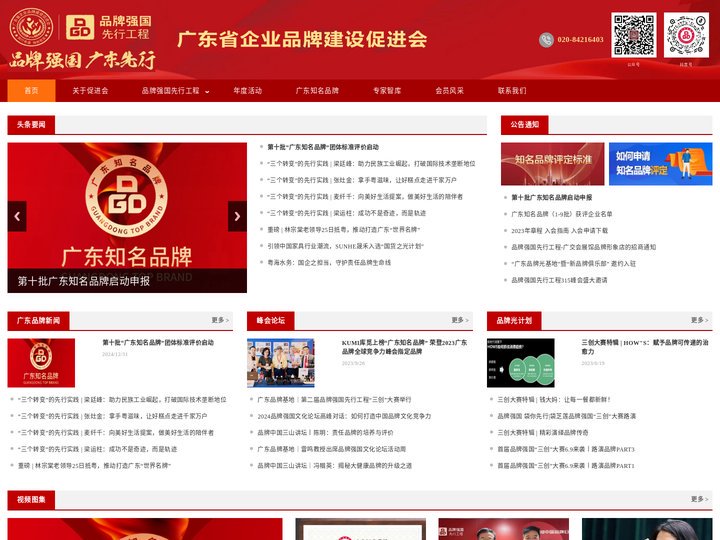This screenshot has width=720, height=540.
Task: Open 首届品牌强国三创大赛 路演品牌PART3
Action: pyautogui.click(x=566, y=449)
